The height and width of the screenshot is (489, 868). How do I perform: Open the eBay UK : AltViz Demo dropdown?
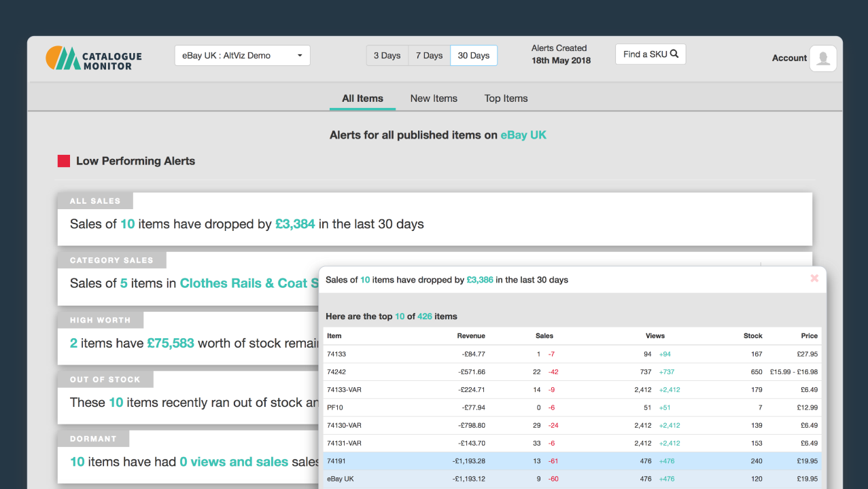click(x=242, y=56)
